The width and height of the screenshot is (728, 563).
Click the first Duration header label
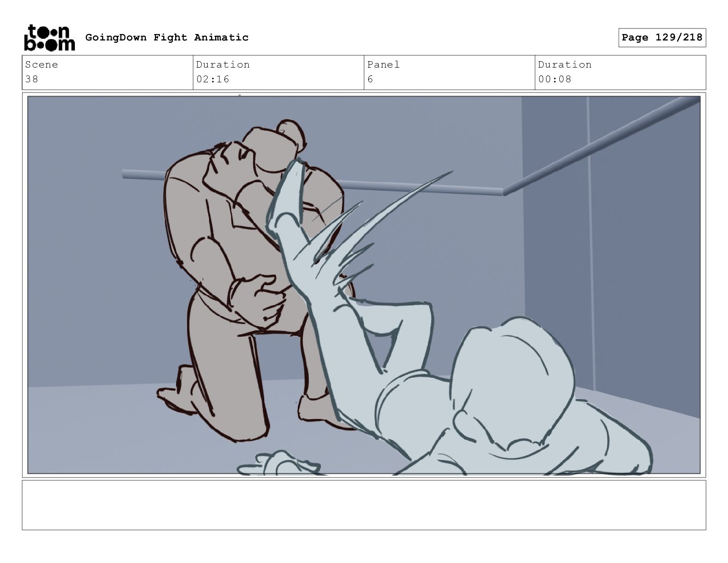coord(223,64)
